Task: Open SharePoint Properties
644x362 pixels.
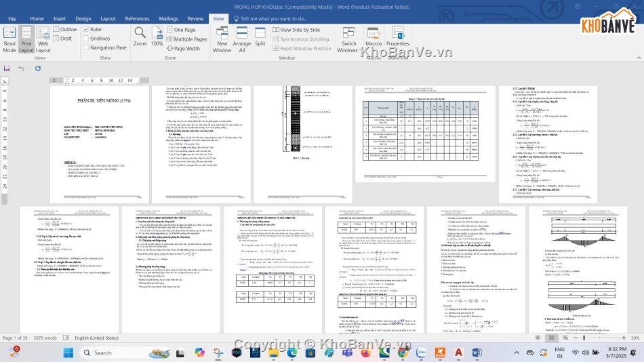Action: (x=397, y=36)
